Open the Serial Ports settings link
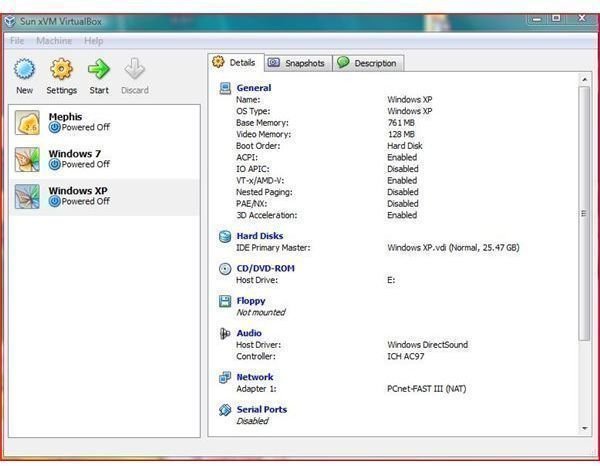This screenshot has height=466, width=600. click(x=262, y=409)
